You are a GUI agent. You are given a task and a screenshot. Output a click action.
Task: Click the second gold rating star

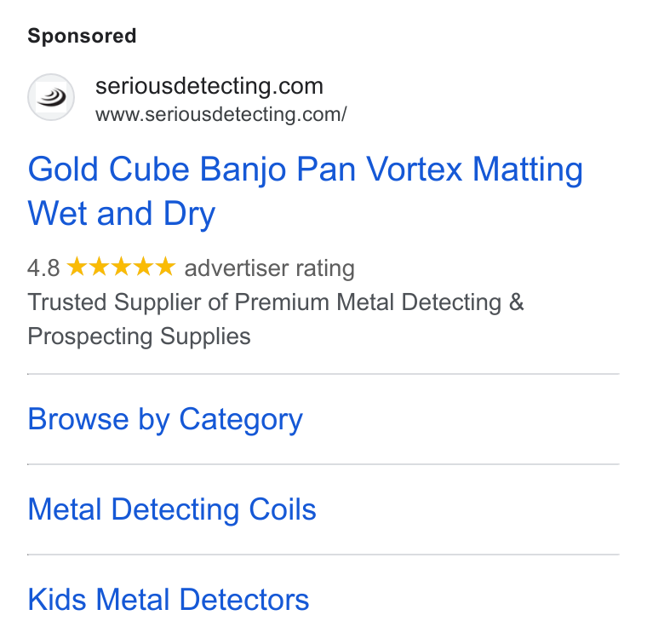point(99,267)
